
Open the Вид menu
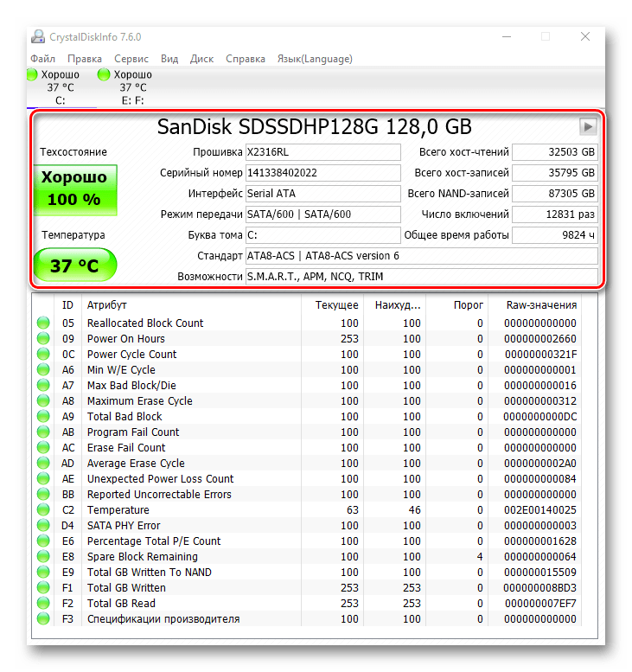tap(169, 59)
